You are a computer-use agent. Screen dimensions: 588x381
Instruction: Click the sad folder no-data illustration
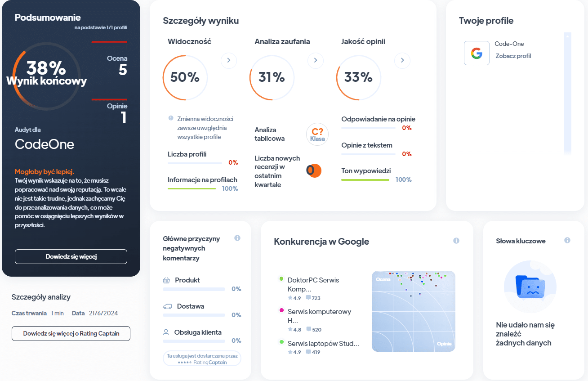[530, 286]
